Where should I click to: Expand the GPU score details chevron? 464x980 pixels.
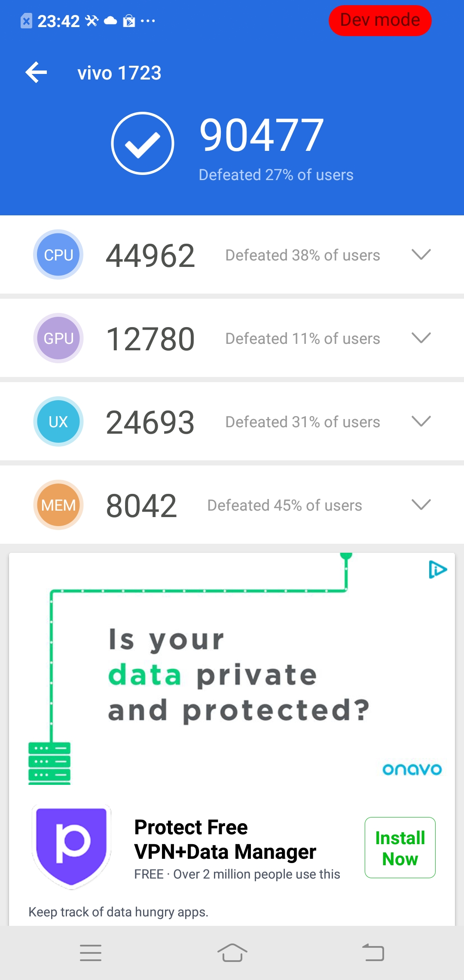[x=421, y=337]
